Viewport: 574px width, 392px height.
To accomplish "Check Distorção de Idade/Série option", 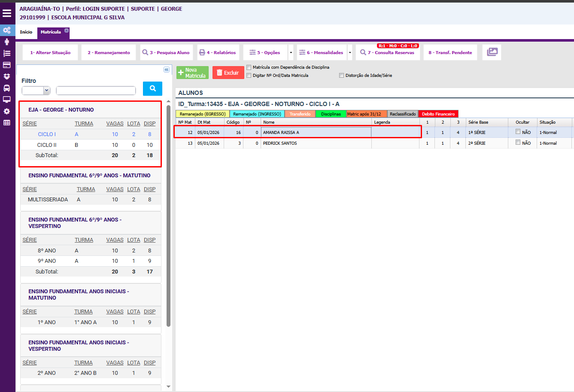I will pyautogui.click(x=341, y=76).
